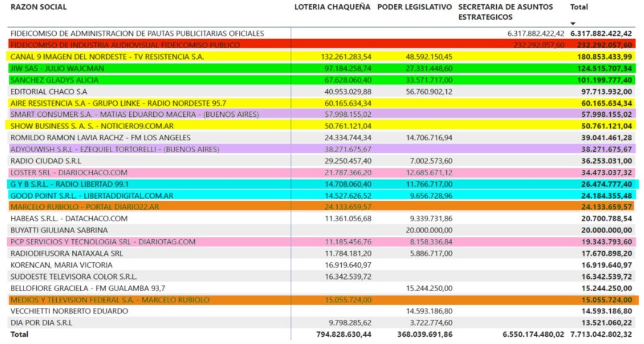This screenshot has width=644, height=344.
Task: Select the VECCHIETTI NORBERTO EDUARDO row name
Action: click(x=69, y=311)
